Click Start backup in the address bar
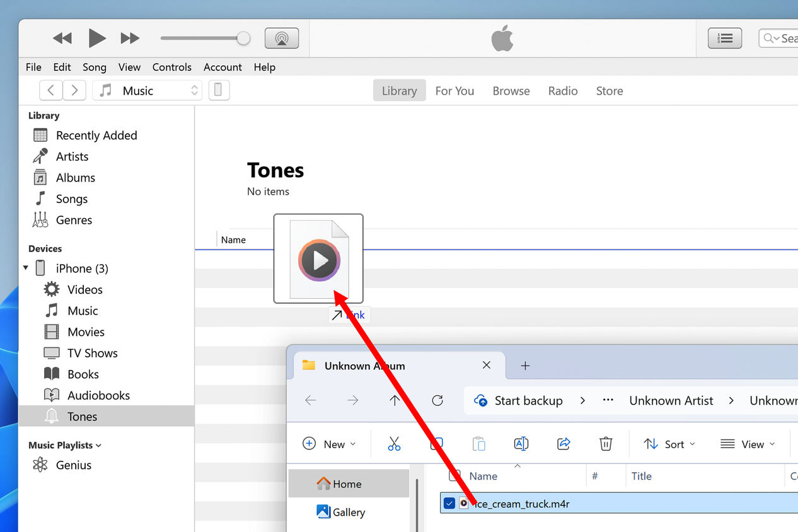Viewport: 798px width, 532px height. 518,401
